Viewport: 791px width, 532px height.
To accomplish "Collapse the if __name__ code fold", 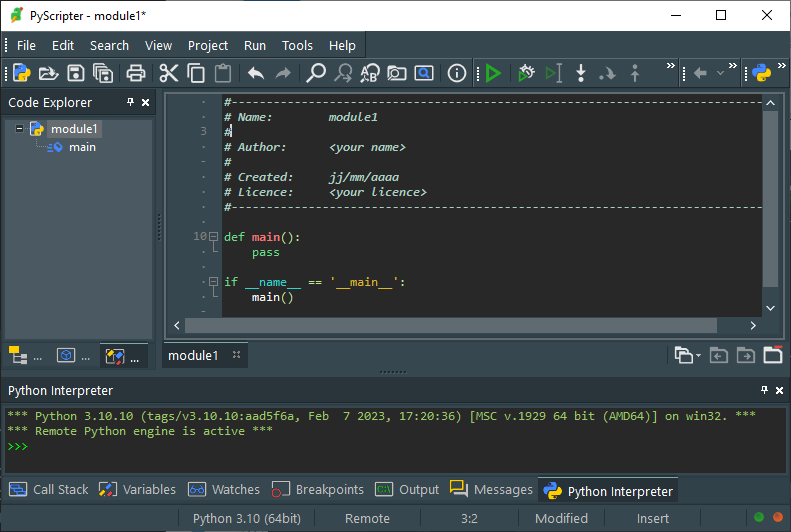I will tap(213, 281).
